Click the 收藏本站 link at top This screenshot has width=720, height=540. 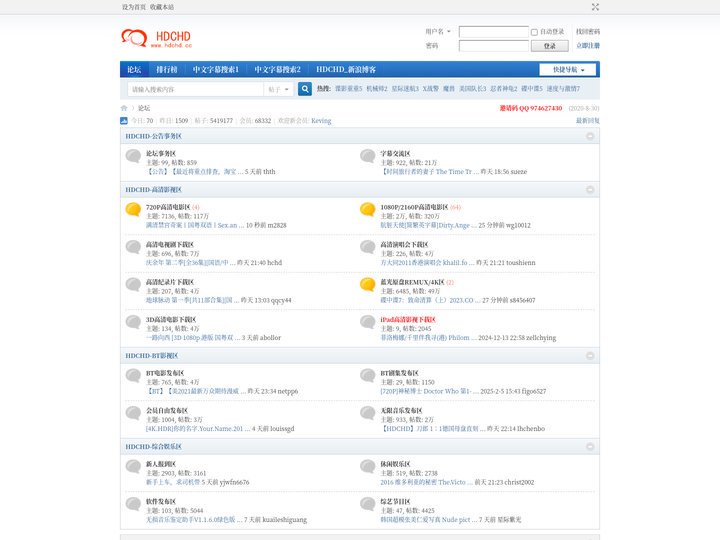[162, 7]
